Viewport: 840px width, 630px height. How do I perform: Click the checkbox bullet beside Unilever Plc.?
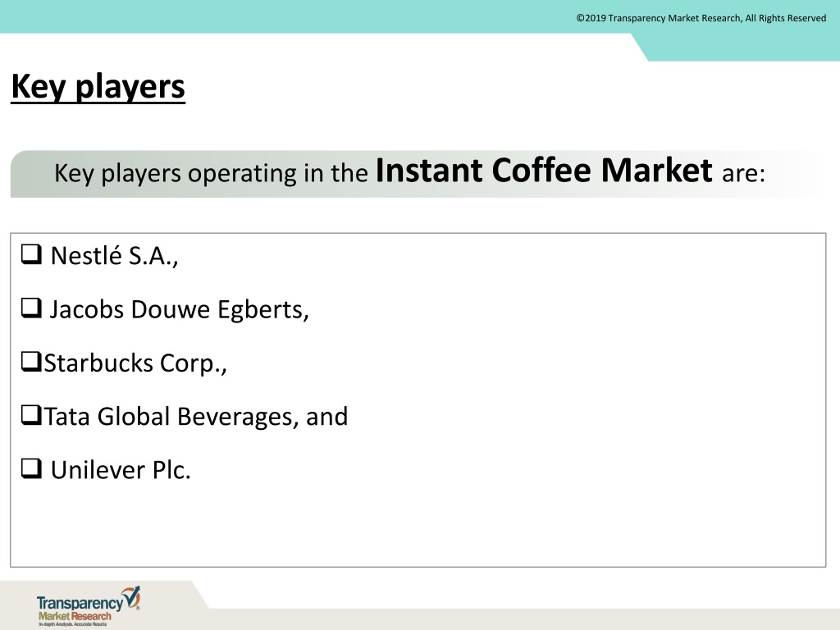point(32,468)
